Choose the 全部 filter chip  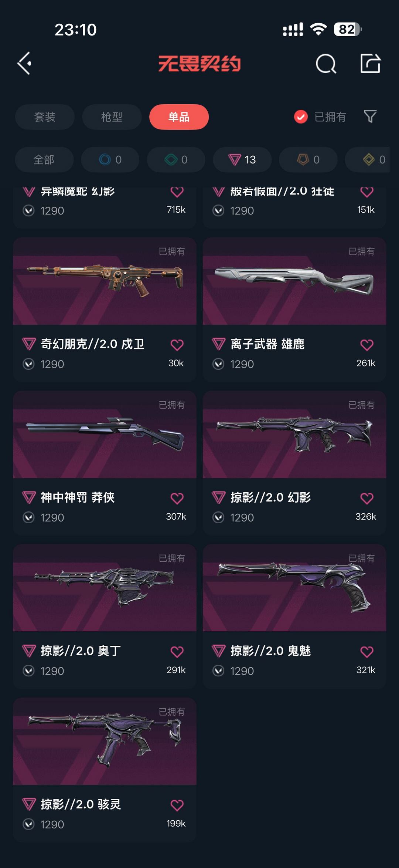pos(44,159)
